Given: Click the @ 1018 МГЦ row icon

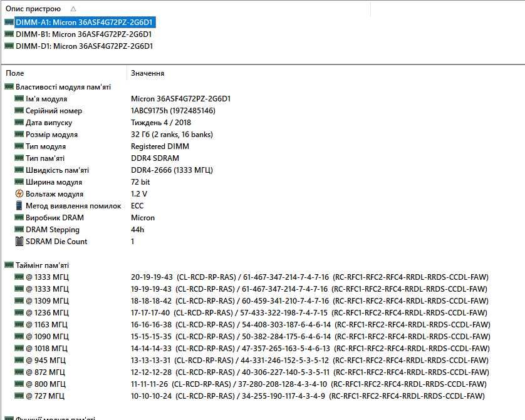Looking at the screenshot, I should 19,348.
